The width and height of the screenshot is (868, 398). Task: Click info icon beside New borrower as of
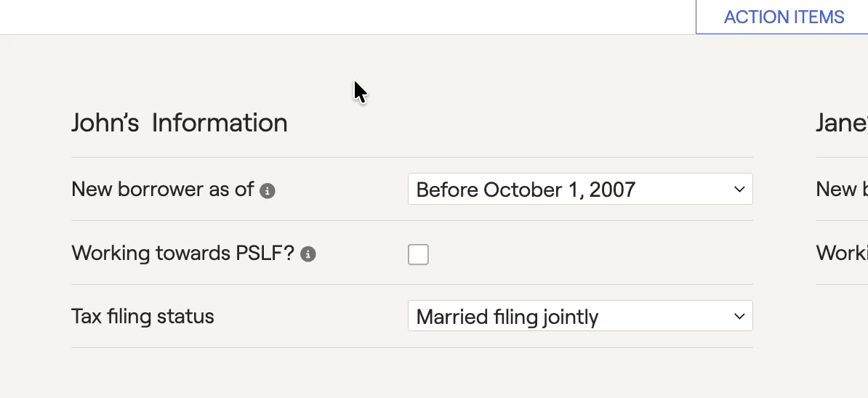[x=268, y=191]
